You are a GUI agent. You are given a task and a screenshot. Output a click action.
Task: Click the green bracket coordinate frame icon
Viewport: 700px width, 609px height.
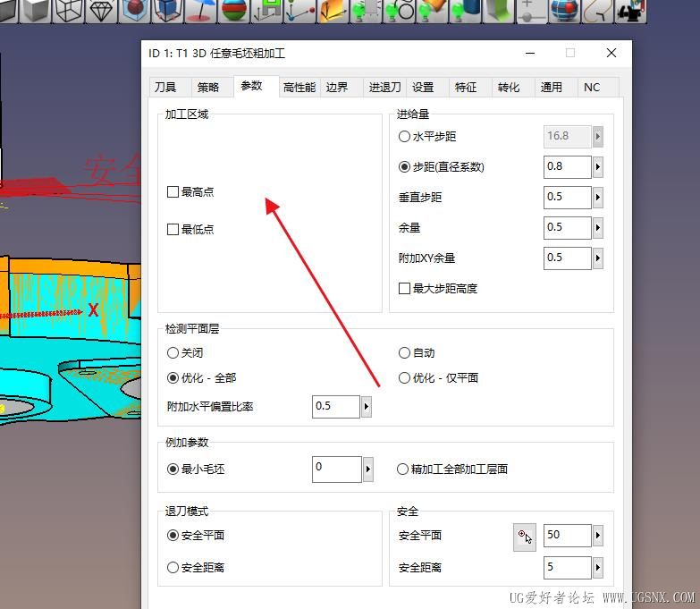[266, 10]
